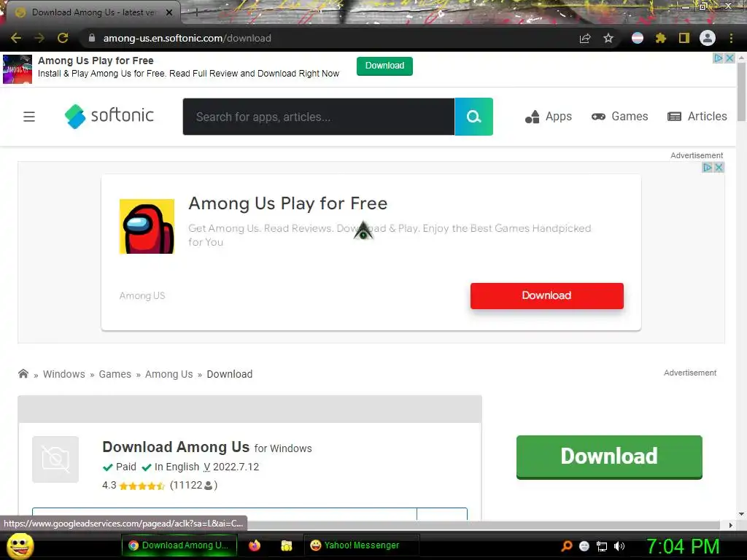Click the search magnifier button

474,117
